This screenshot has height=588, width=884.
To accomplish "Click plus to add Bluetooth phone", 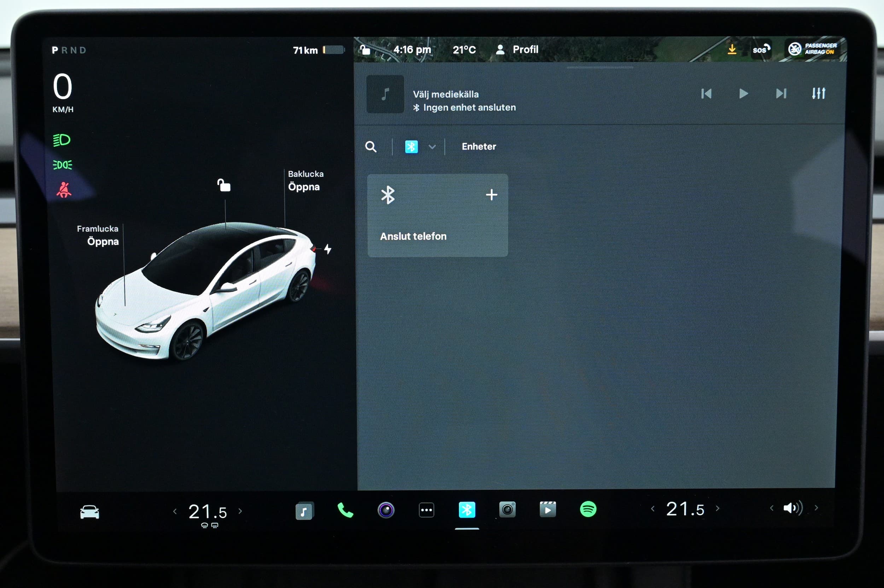I will [491, 194].
